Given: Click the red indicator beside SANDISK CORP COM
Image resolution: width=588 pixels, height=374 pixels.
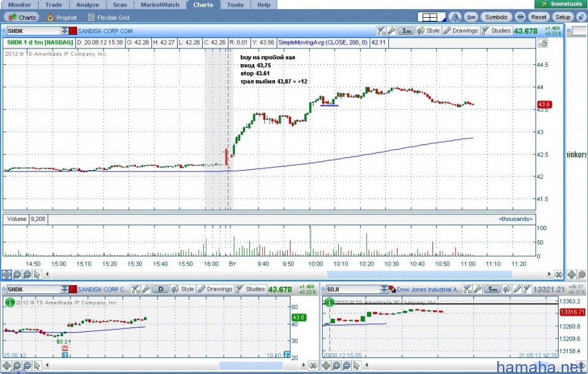Looking at the screenshot, I should tap(73, 31).
